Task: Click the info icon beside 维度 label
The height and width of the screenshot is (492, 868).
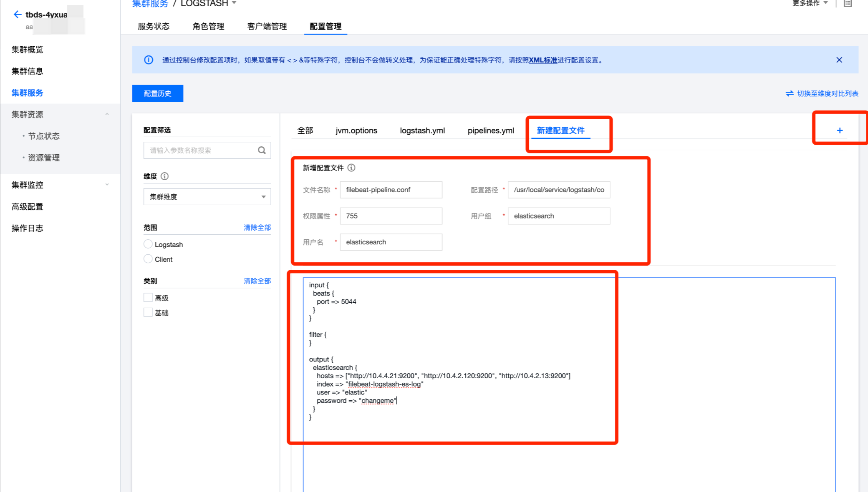Action: pyautogui.click(x=165, y=176)
